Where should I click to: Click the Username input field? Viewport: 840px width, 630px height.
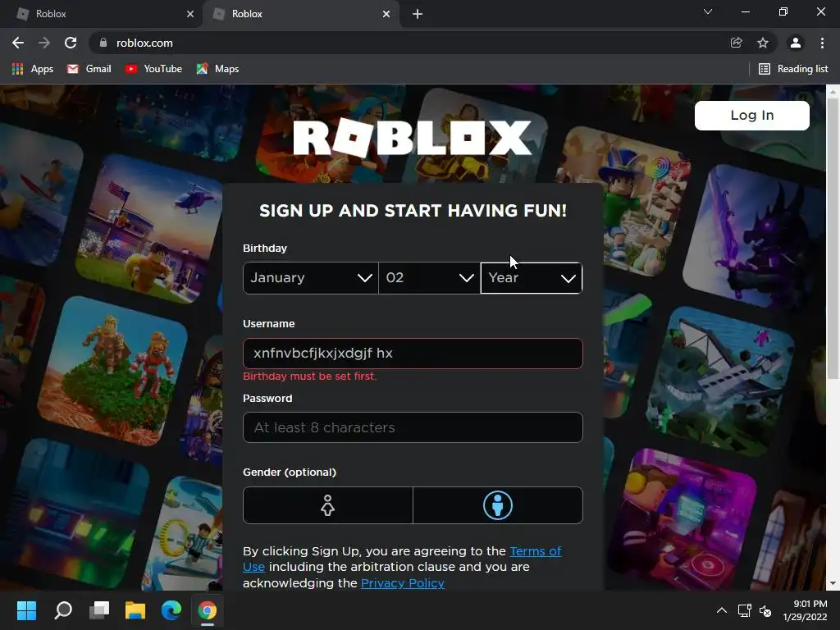coord(413,354)
